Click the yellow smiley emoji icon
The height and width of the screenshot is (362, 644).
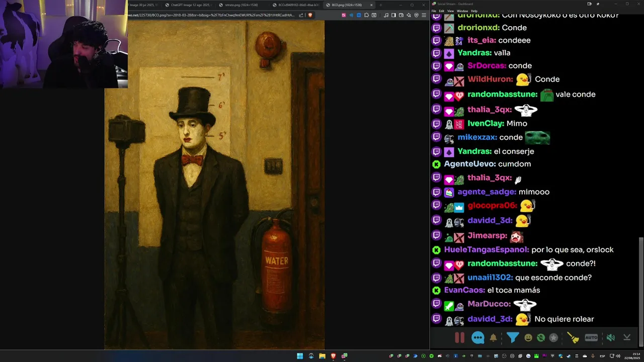[x=528, y=338]
